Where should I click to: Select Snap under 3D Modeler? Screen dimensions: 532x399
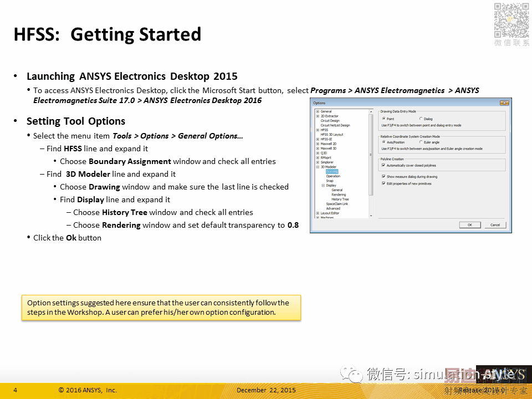[x=329, y=181]
